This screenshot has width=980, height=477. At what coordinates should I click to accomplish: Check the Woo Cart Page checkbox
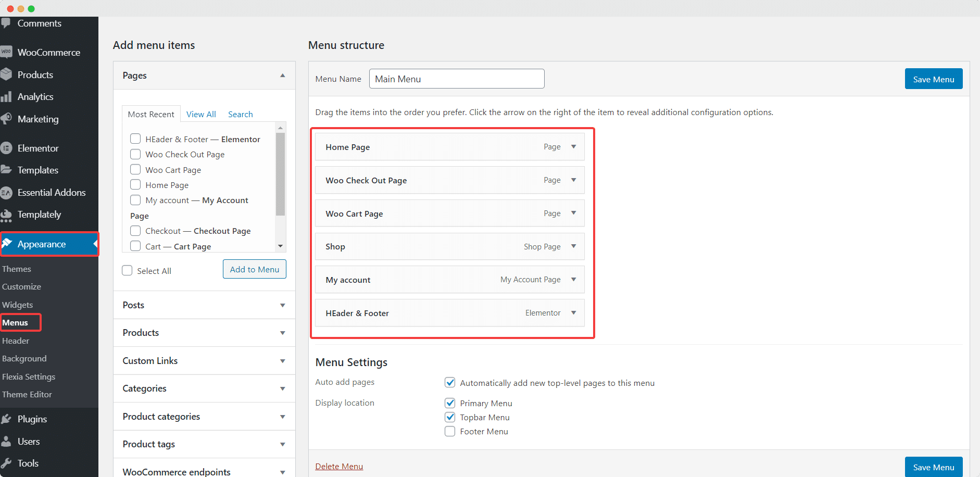click(x=135, y=169)
